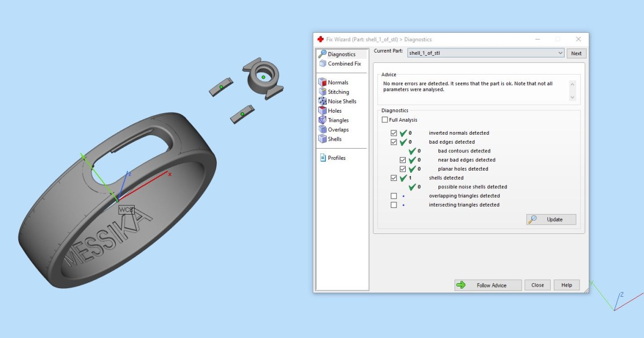Screen dimensions: 644x338
Task: Open the Diagnostics page icon
Action: click(x=323, y=54)
